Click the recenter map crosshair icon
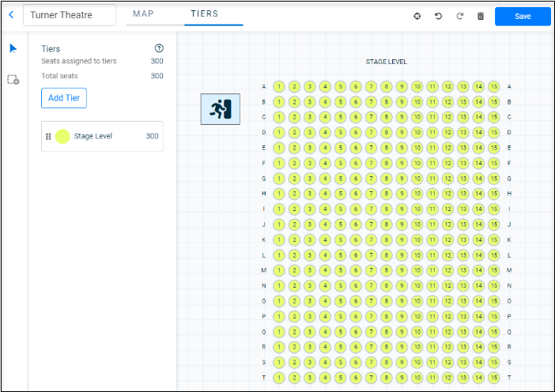Screen dimensions: 555x392 pos(417,17)
